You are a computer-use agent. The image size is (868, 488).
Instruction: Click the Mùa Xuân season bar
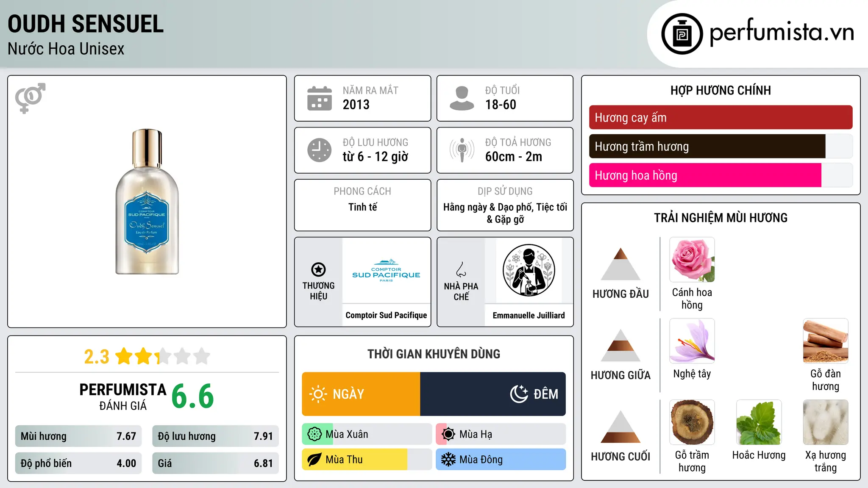coord(367,434)
